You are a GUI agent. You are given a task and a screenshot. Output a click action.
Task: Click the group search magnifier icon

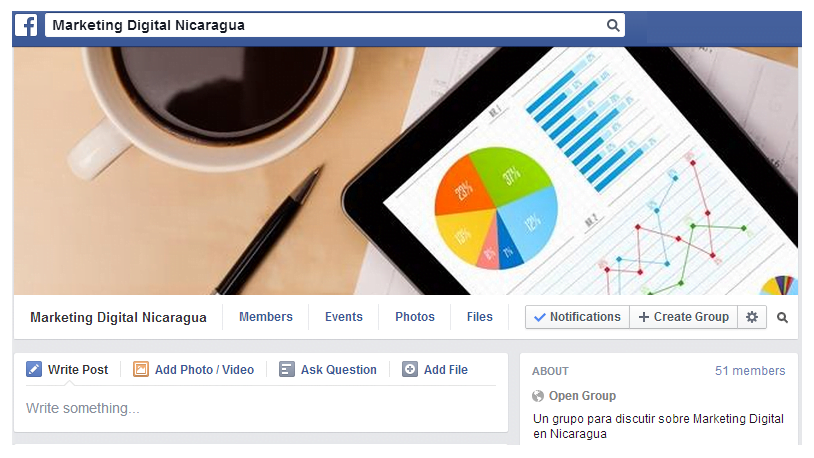click(782, 317)
